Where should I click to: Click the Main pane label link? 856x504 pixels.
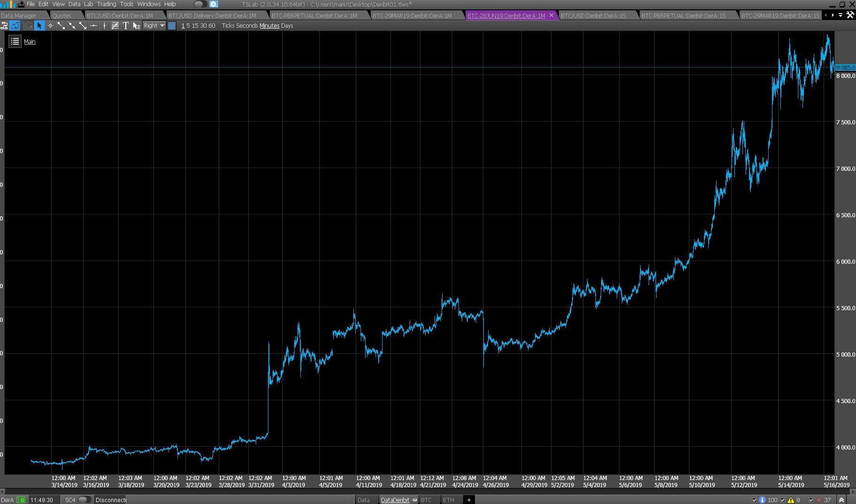coord(30,42)
